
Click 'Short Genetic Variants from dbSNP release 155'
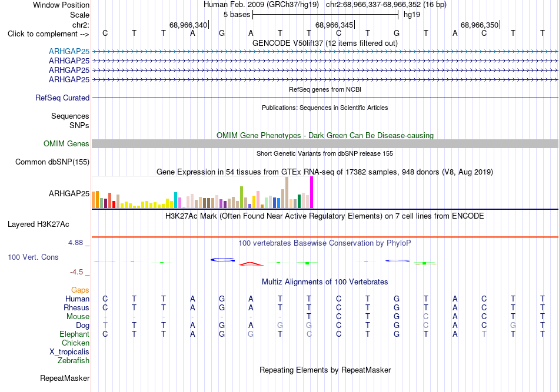point(325,153)
